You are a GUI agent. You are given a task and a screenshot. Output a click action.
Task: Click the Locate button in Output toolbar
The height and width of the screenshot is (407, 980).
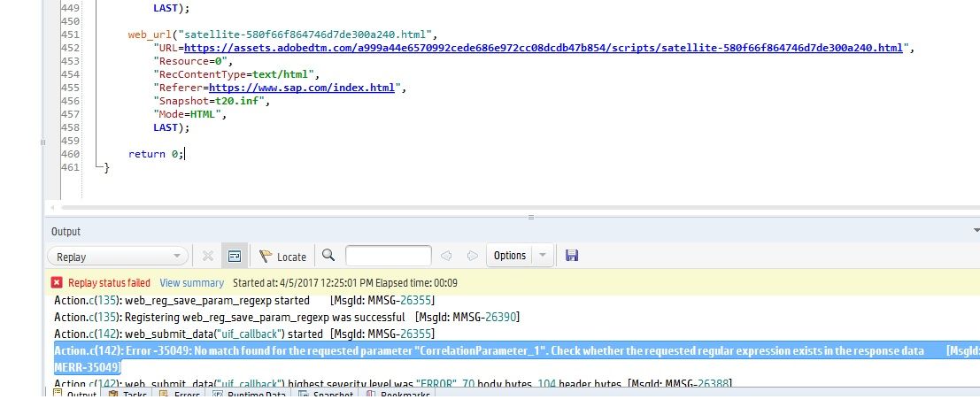point(282,257)
